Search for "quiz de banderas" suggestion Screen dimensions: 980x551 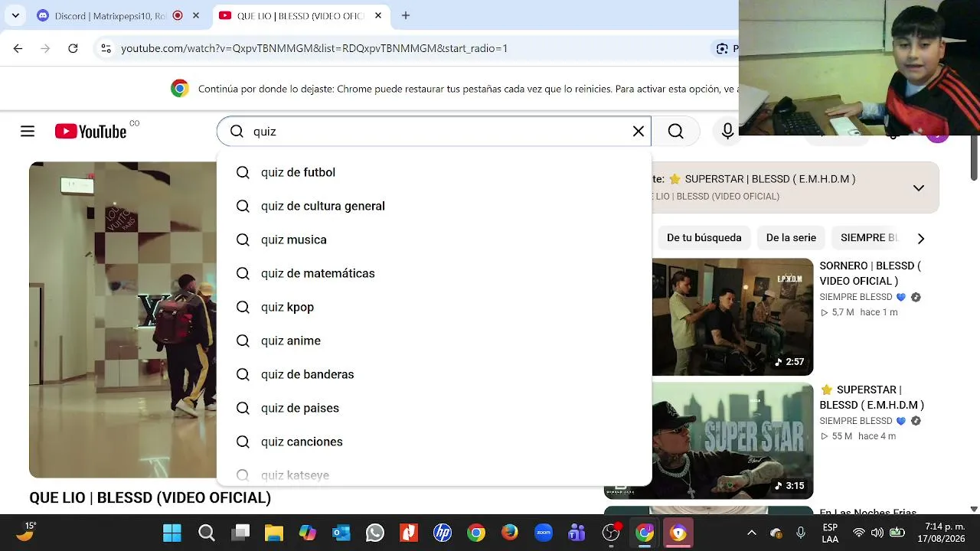(x=434, y=374)
